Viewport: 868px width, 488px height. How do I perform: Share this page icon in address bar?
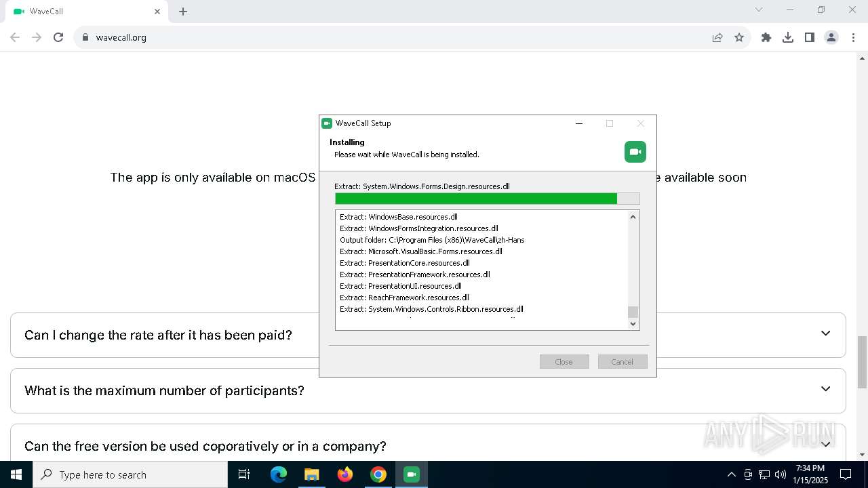click(717, 37)
